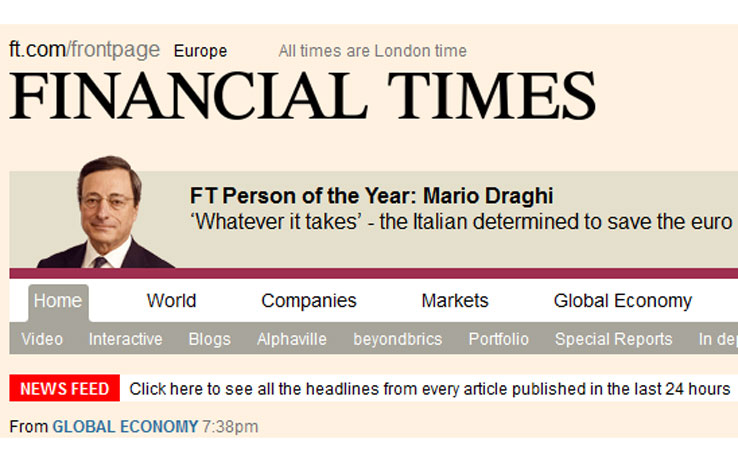Open the Home tab
This screenshot has width=738, height=462.
[x=58, y=301]
